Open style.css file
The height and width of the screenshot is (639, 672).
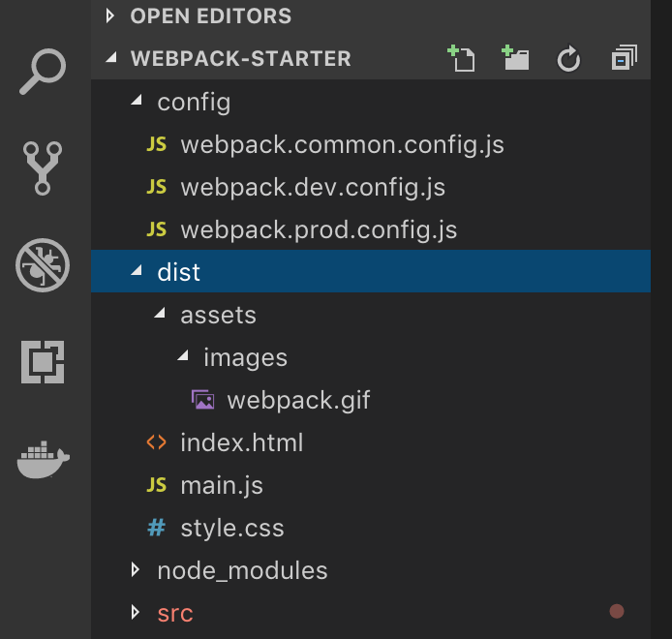231,529
